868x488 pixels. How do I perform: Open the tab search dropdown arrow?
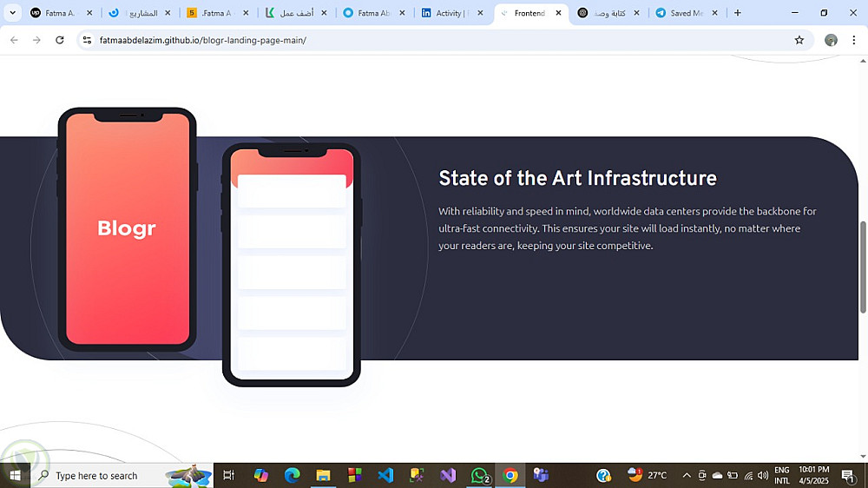[12, 13]
